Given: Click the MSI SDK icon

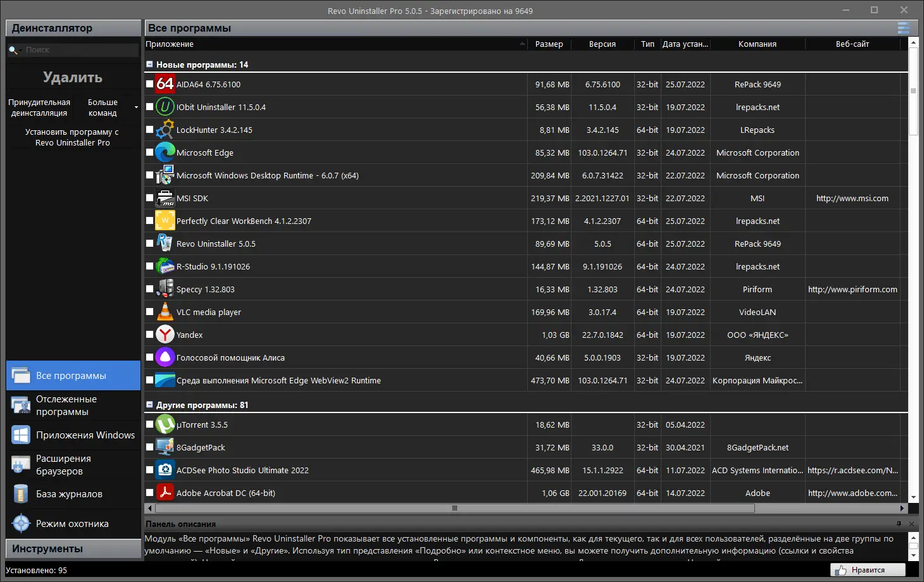Looking at the screenshot, I should click(165, 198).
